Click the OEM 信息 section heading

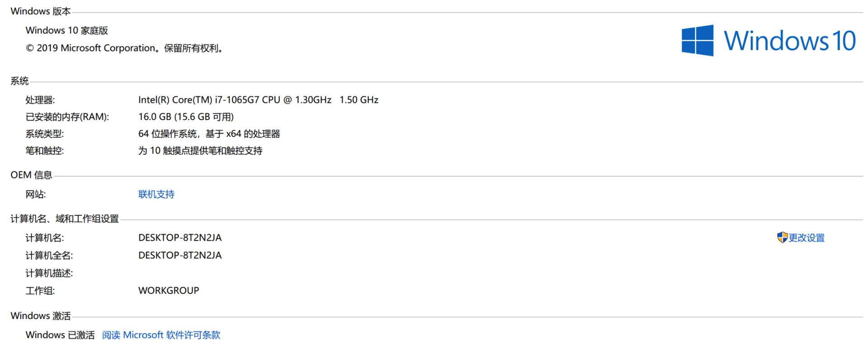coord(31,175)
